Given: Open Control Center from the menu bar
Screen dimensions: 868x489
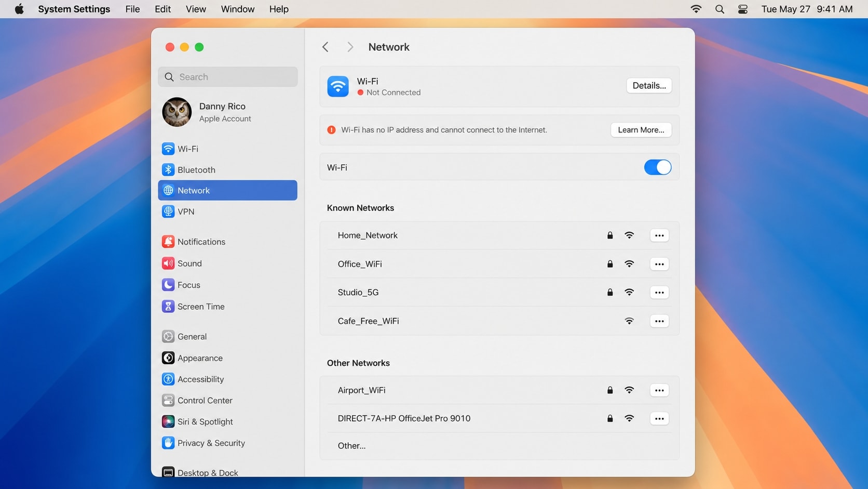Looking at the screenshot, I should 743,9.
